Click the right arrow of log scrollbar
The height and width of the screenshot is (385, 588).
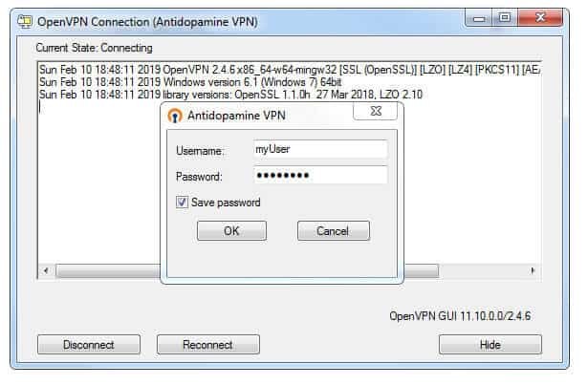tap(533, 270)
